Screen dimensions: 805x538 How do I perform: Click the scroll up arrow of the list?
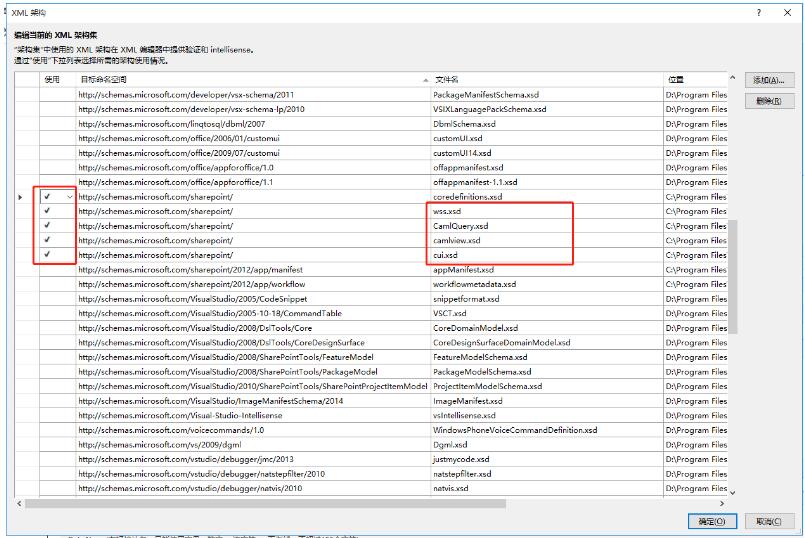click(x=733, y=78)
